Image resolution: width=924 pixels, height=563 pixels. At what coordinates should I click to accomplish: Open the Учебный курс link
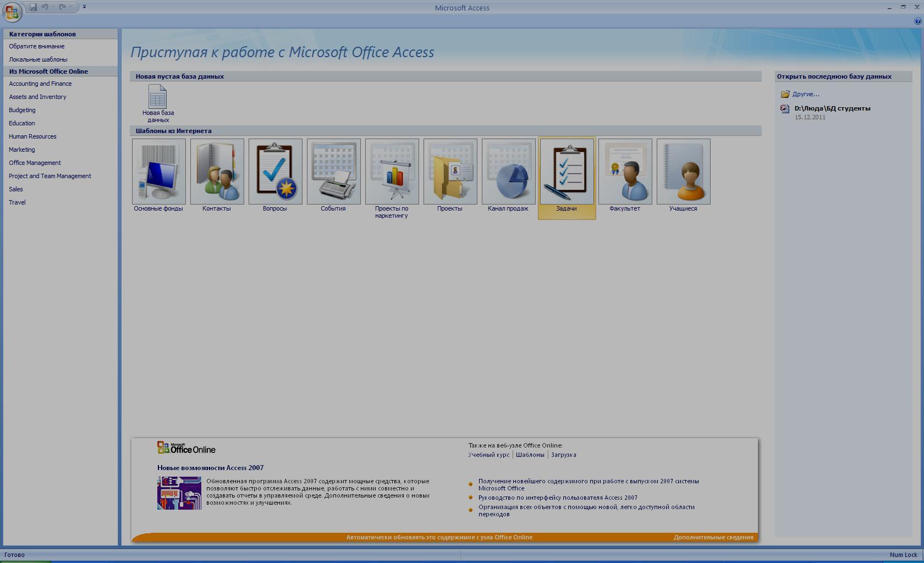[489, 455]
